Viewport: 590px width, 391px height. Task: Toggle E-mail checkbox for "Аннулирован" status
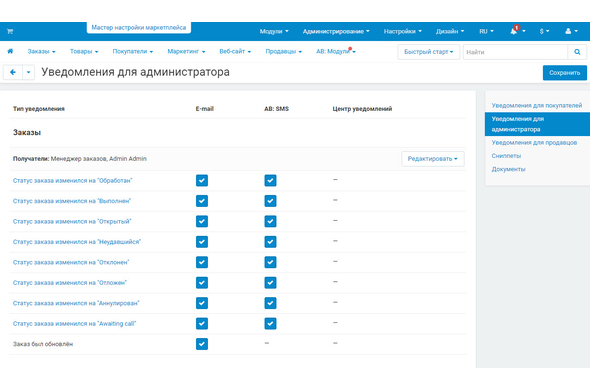[x=202, y=303]
